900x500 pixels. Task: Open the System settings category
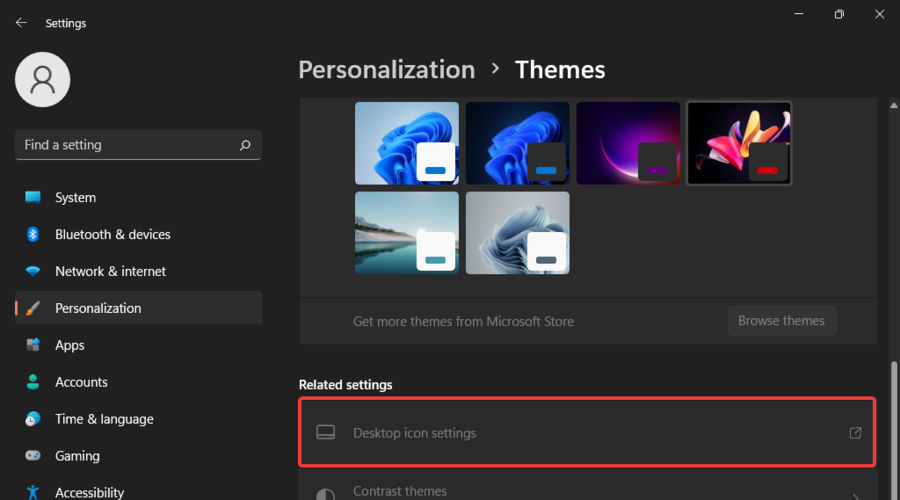(x=75, y=197)
